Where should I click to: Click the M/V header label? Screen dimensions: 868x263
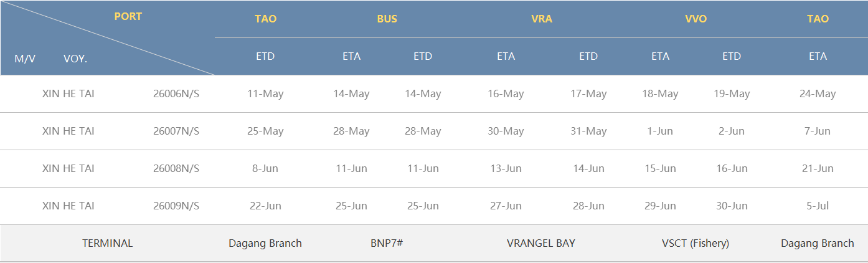pyautogui.click(x=25, y=59)
